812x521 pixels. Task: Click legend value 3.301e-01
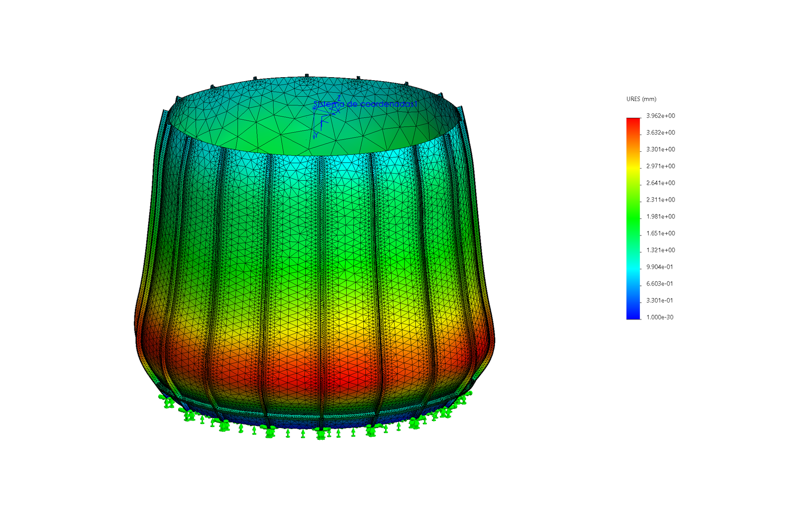tap(660, 300)
